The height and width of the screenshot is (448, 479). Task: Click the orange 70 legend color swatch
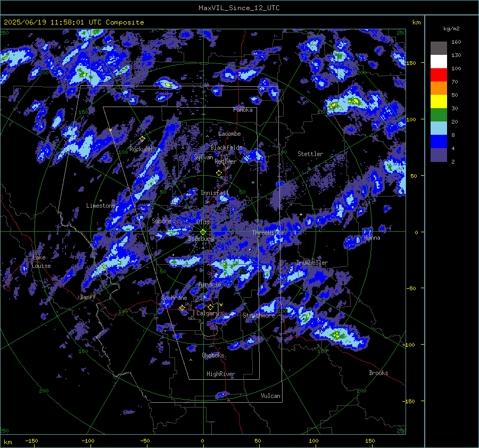439,88
